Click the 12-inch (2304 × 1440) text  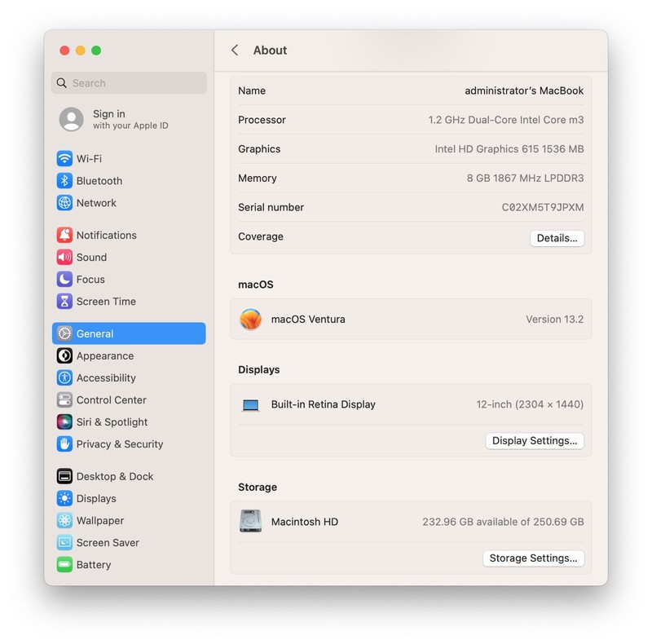[x=530, y=404]
